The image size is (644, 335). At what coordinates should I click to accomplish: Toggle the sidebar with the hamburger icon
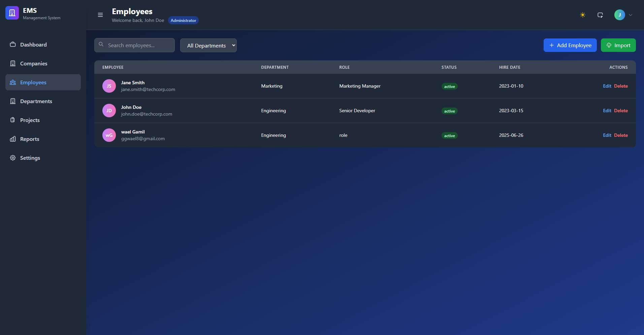tap(100, 15)
